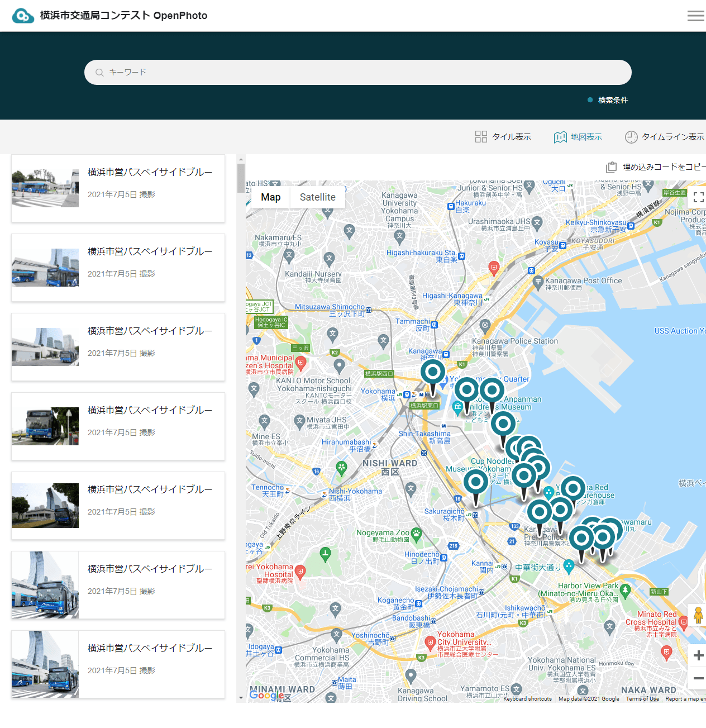Open the Terms of Use link
This screenshot has width=706, height=728.
[643, 698]
